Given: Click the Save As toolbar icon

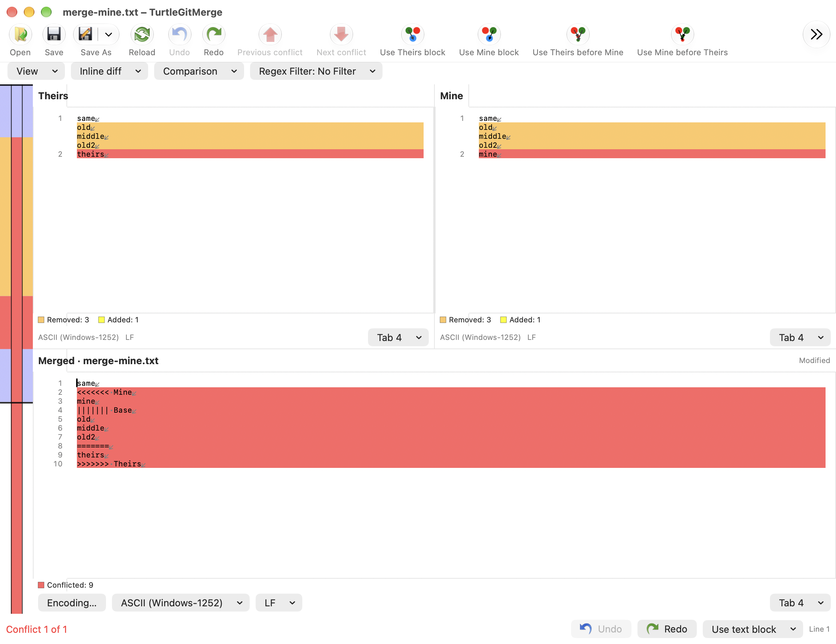Looking at the screenshot, I should click(85, 34).
